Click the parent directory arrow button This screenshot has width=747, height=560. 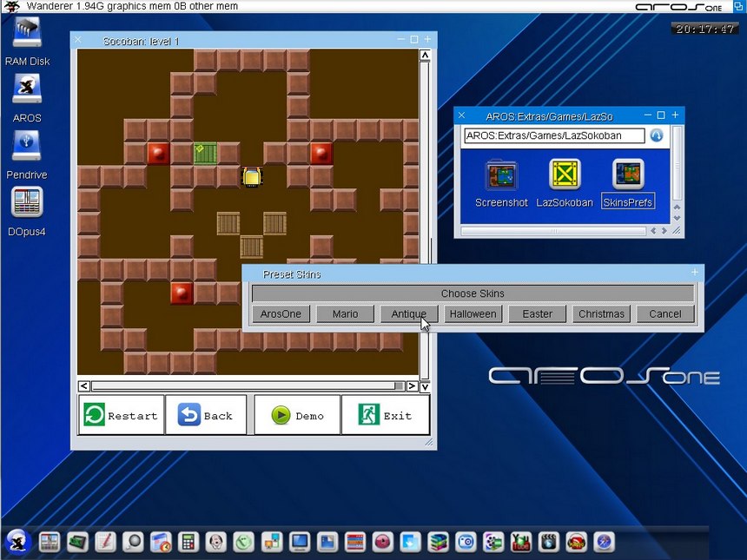pos(657,135)
